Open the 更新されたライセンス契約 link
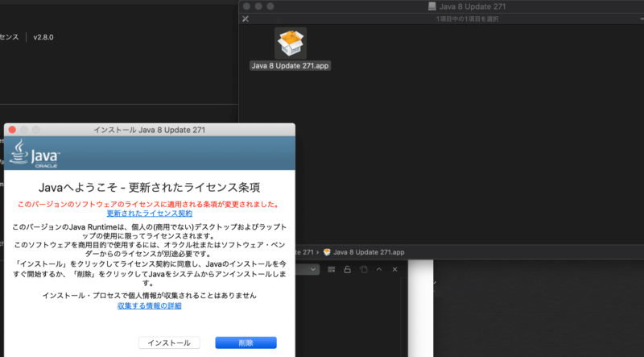This screenshot has height=357, width=644. (150, 214)
